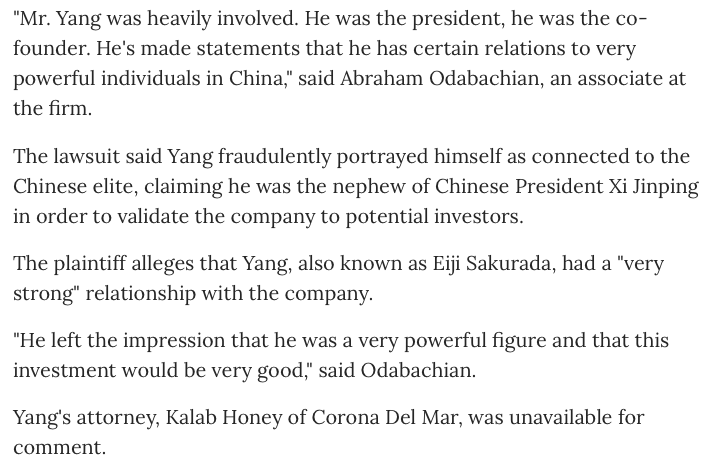Click the word "strong" in quoted phrase
This screenshot has width=713, height=466.
click(43, 294)
